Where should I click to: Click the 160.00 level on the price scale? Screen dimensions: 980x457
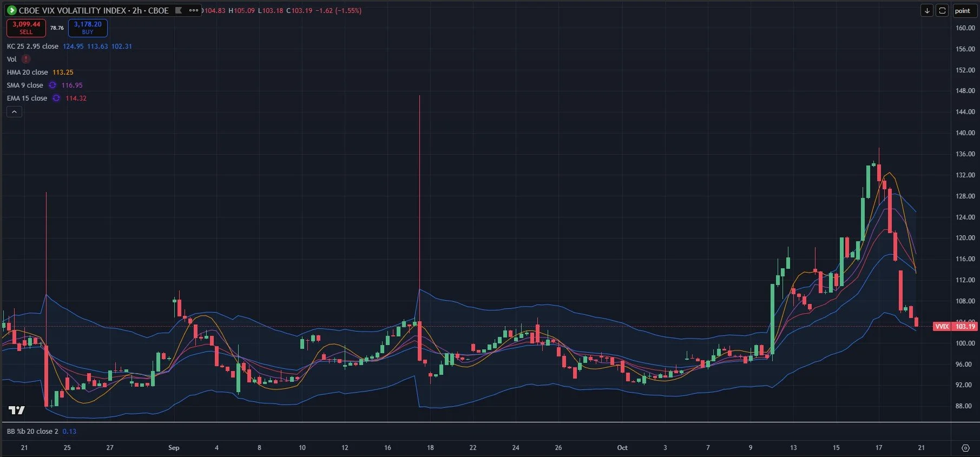pos(965,28)
